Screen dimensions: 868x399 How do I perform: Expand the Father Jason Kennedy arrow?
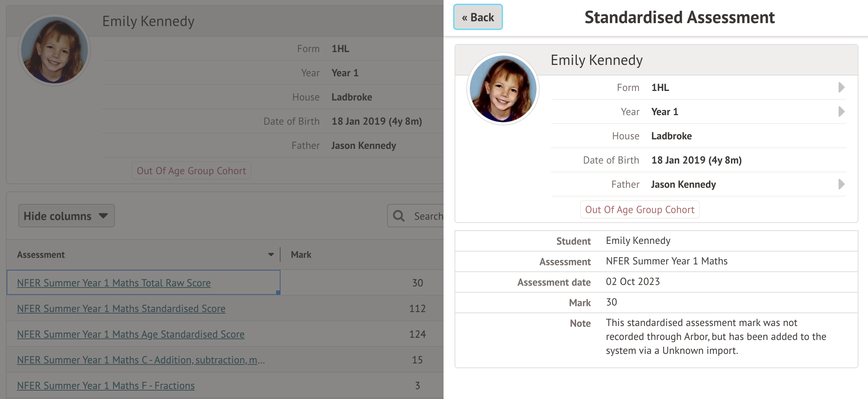click(x=841, y=184)
